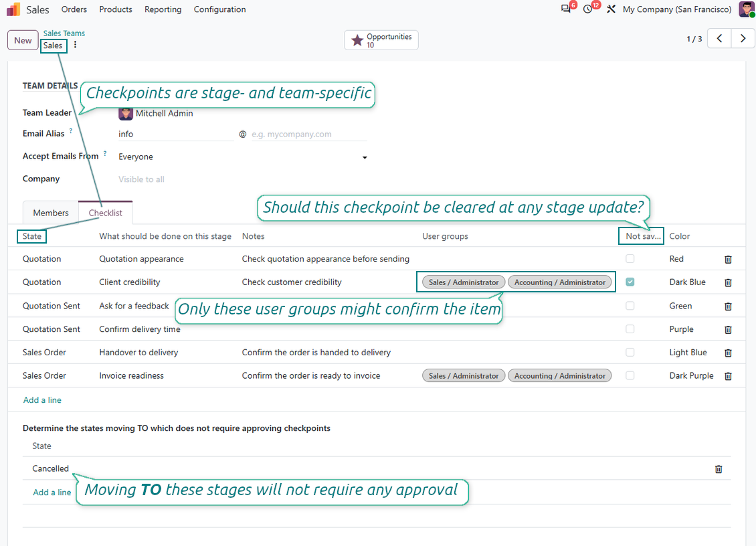This screenshot has width=756, height=546.
Task: Open the user avatar menu
Action: 747,9
